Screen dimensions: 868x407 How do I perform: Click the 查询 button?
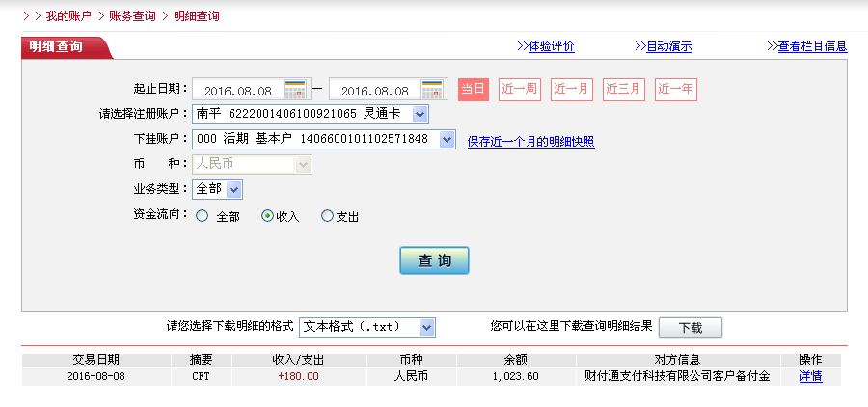click(434, 260)
